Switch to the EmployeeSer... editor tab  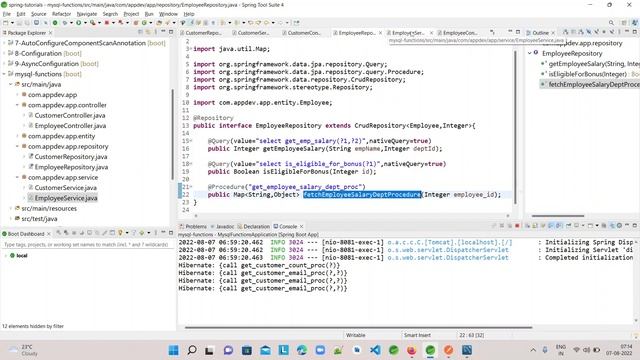(x=408, y=33)
